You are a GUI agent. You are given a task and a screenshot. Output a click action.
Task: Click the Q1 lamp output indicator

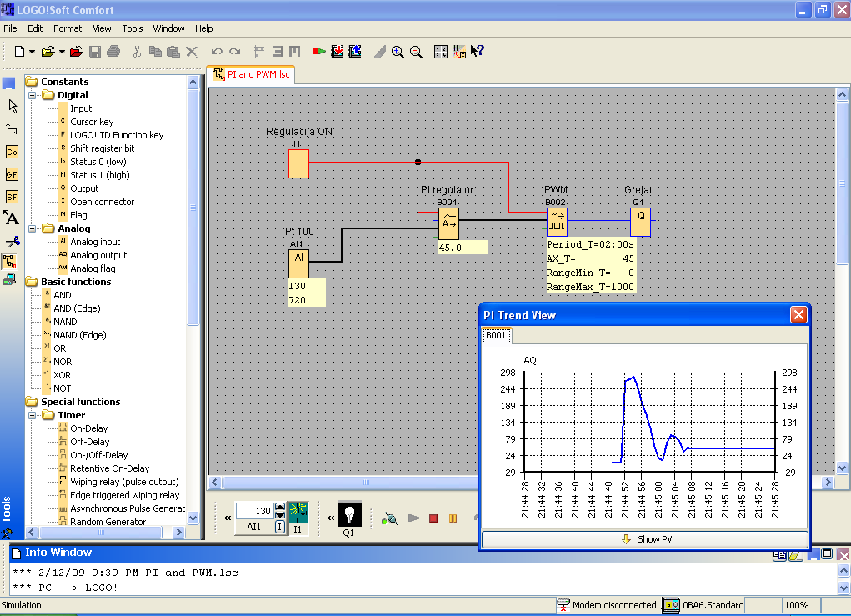coord(349,514)
